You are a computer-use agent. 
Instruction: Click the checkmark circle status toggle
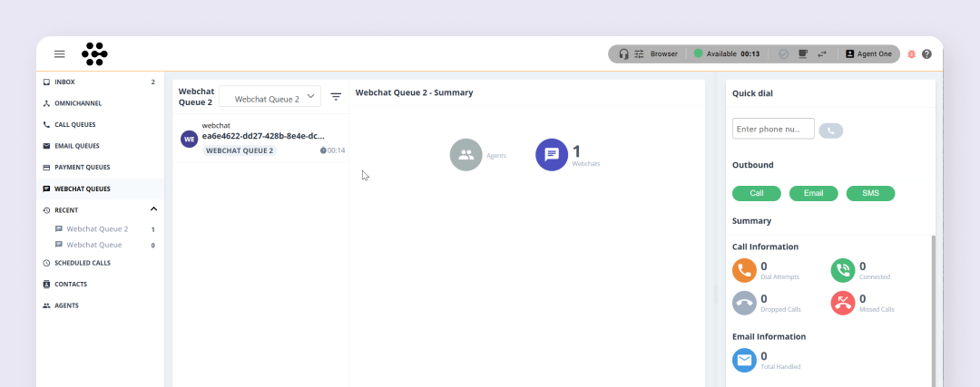784,54
